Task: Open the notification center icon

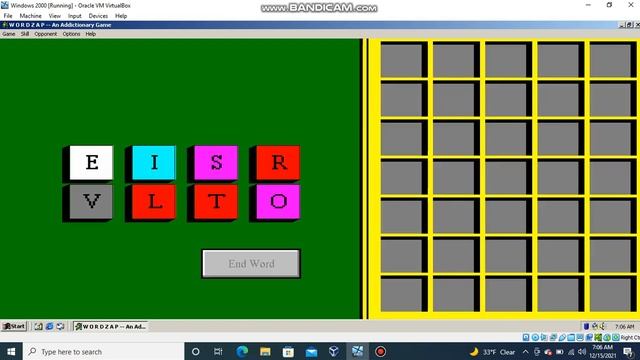Action: pyautogui.click(x=628, y=351)
